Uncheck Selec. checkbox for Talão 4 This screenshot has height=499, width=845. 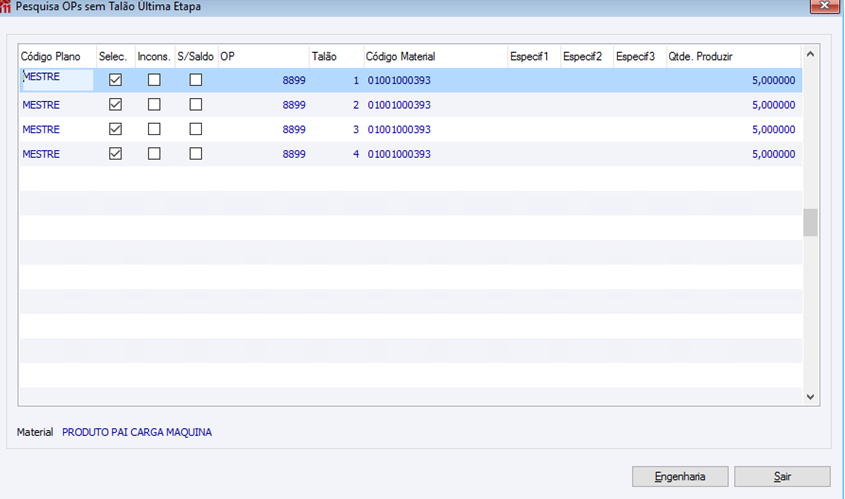(115, 154)
